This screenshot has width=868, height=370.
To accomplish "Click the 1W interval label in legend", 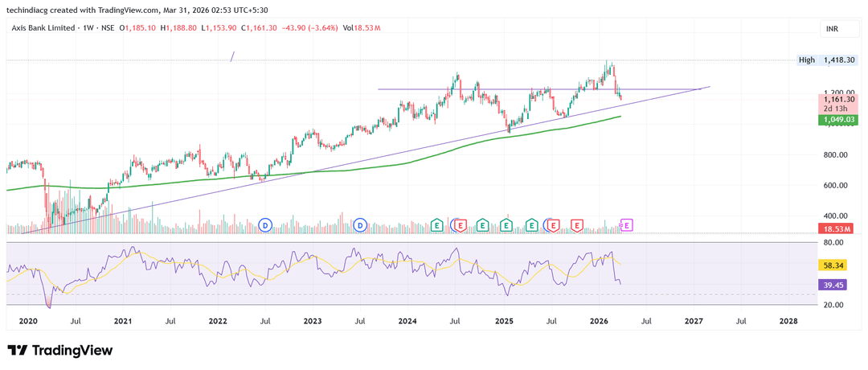I will point(86,27).
